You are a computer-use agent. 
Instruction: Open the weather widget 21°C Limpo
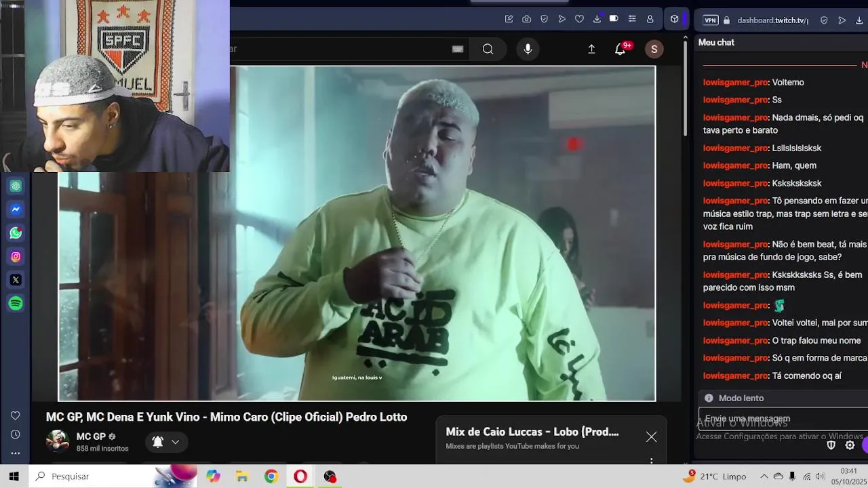(714, 476)
